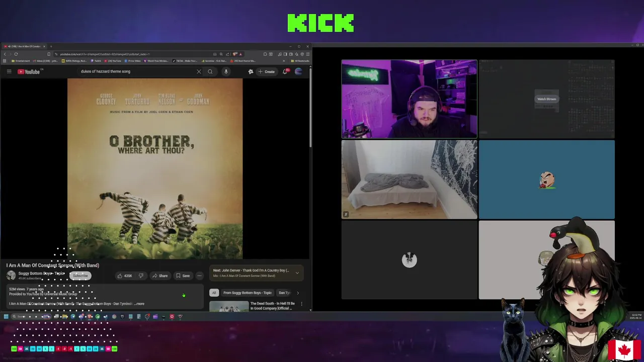Screen dimensions: 644x362
Task: Play the O Brother album art video
Action: [155, 168]
